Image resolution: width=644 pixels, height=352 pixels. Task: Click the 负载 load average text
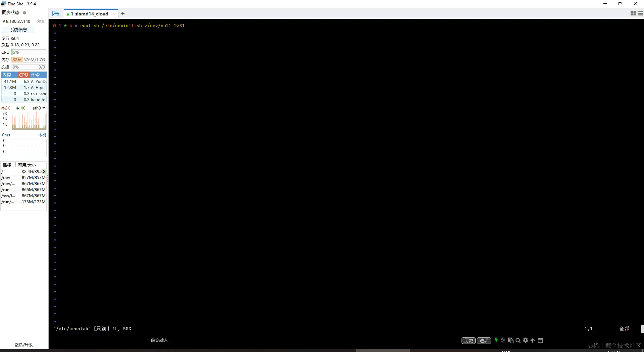point(20,45)
